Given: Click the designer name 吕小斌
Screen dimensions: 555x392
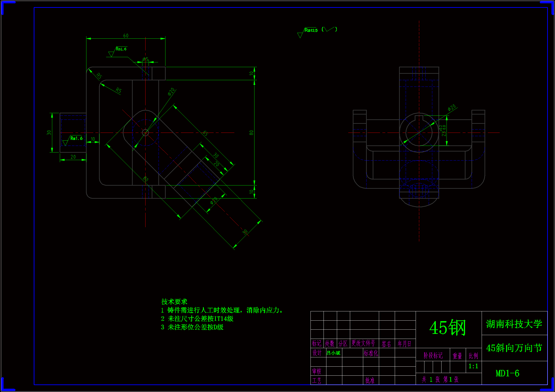Looking at the screenshot, I should (x=333, y=353).
